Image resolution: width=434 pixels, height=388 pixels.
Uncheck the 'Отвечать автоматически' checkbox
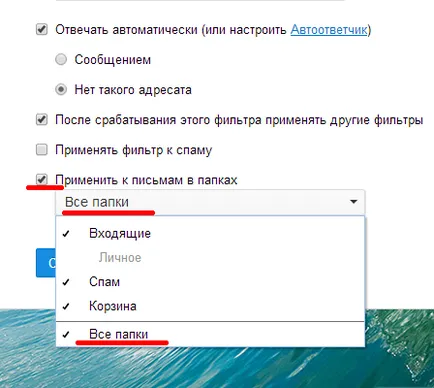pos(42,29)
